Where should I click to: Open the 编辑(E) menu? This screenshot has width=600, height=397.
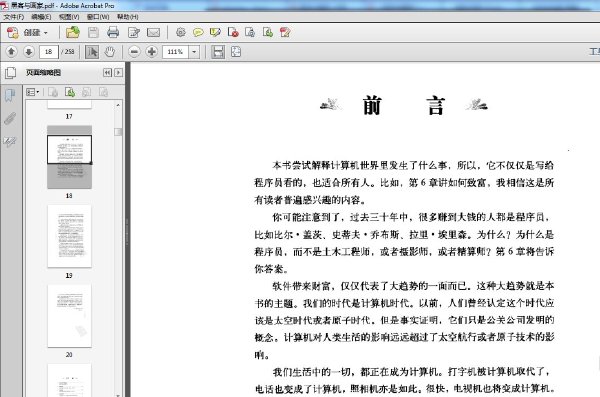[x=41, y=17]
